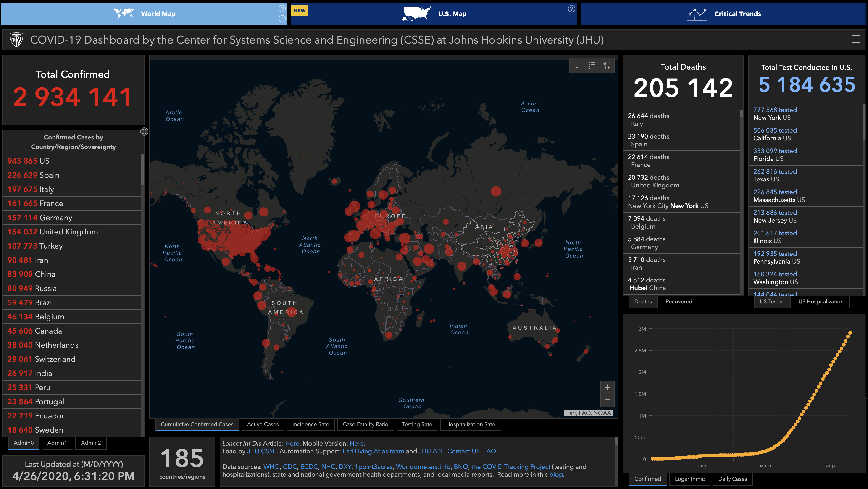Screen dimensions: 868x489
Task: Click the help question icon on U.S. Map tab
Action: (571, 9)
